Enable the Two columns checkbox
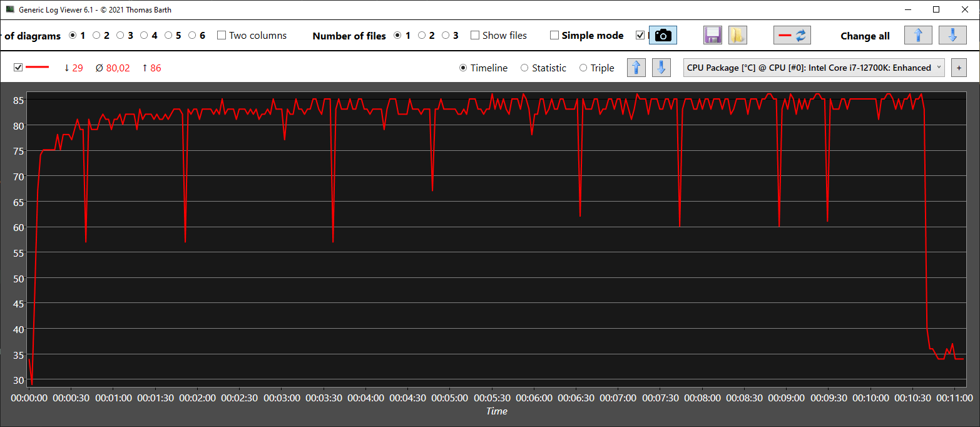This screenshot has width=980, height=427. tap(222, 36)
